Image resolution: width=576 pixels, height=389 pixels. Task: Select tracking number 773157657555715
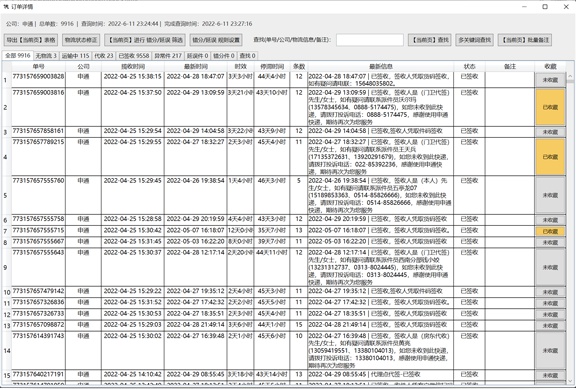click(x=38, y=230)
